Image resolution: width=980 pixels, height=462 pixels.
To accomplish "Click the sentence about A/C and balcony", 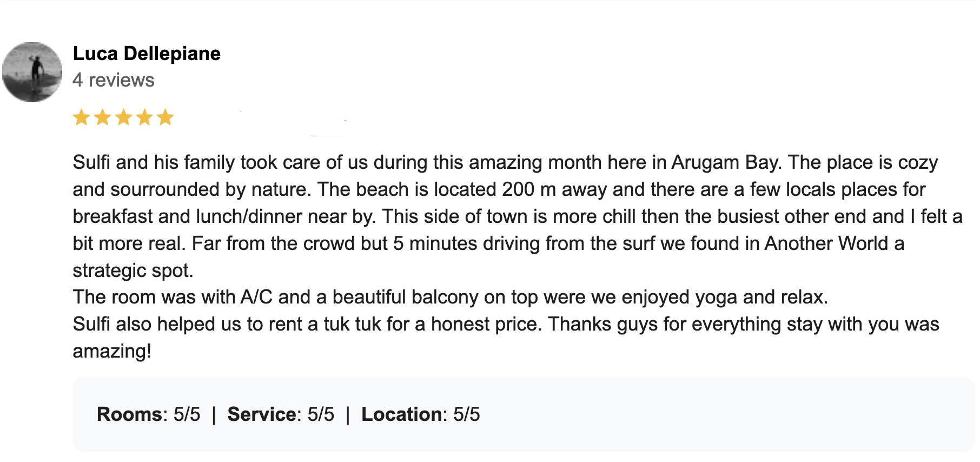I will [x=451, y=297].
